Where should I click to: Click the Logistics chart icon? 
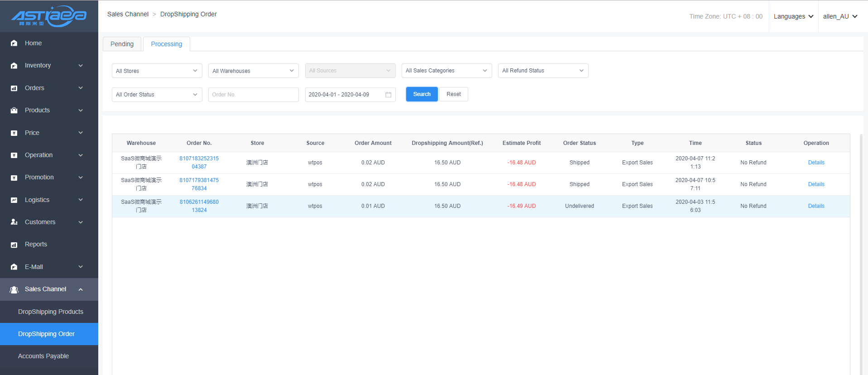14,200
